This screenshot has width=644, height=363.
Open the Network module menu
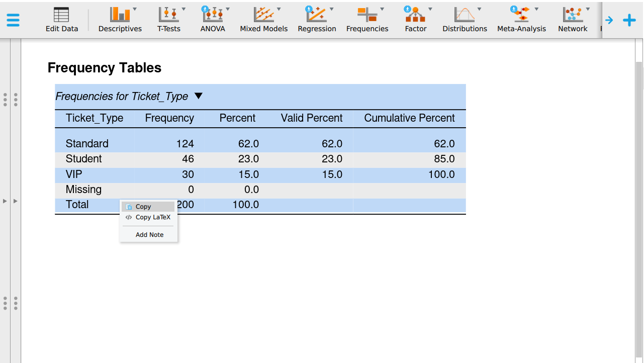(573, 20)
